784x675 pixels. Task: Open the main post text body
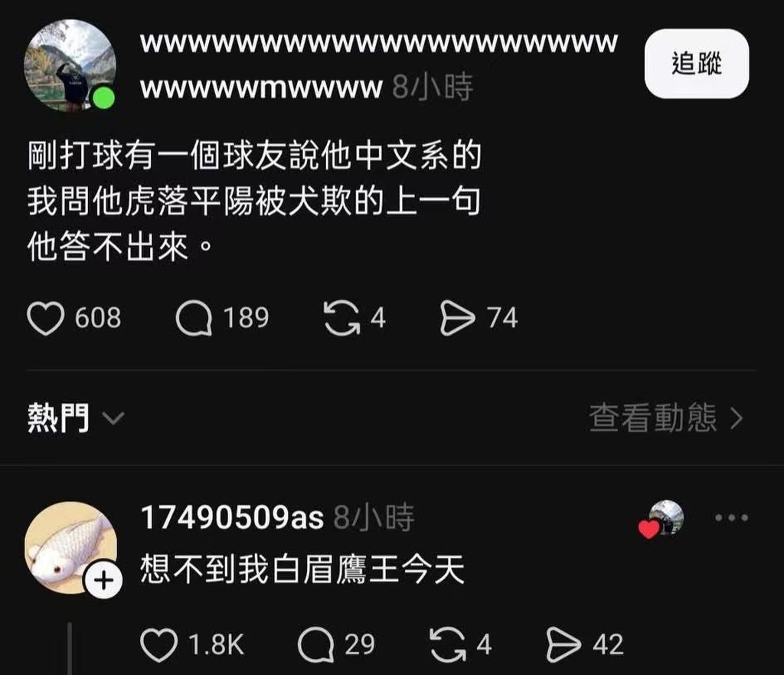point(254,202)
